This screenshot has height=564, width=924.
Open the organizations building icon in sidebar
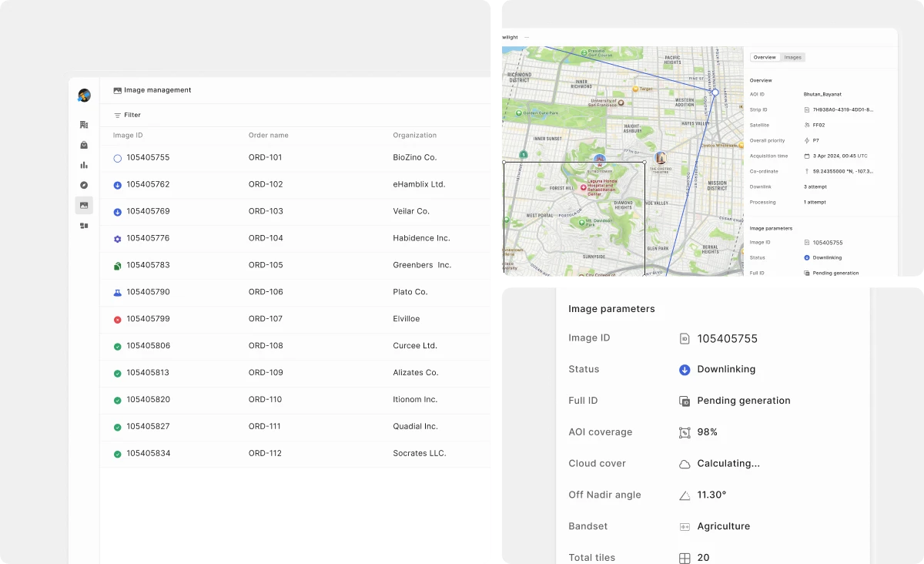click(x=84, y=124)
